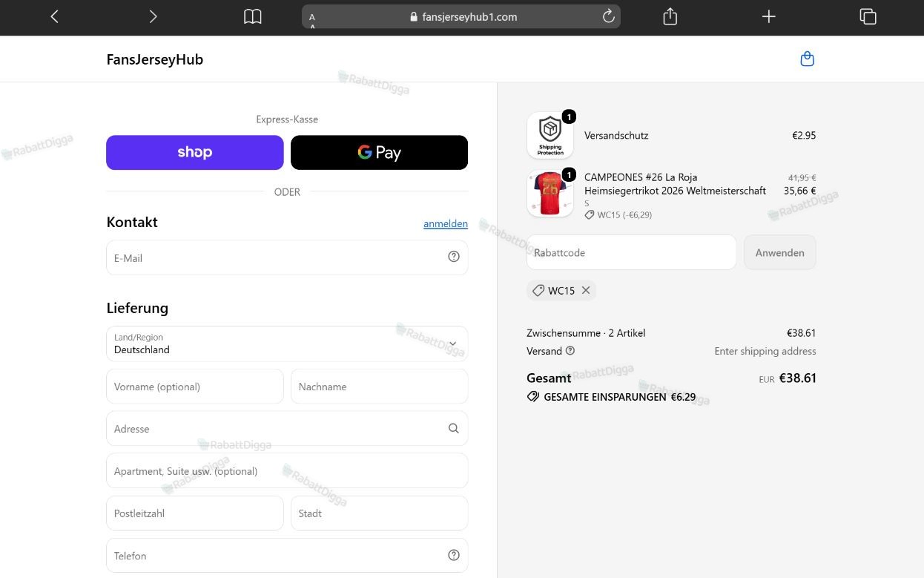The height and width of the screenshot is (578, 924).
Task: Focus the Telefon field
Action: click(x=287, y=556)
